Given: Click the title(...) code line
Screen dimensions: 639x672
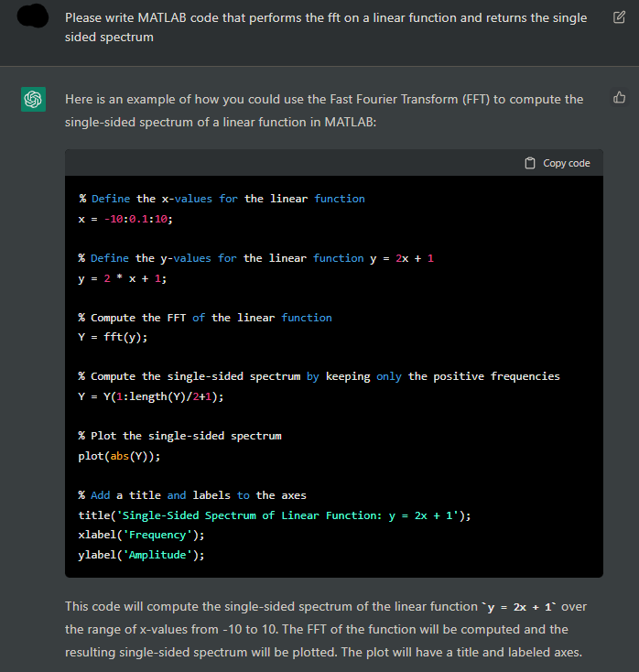Looking at the screenshot, I should pyautogui.click(x=275, y=515).
